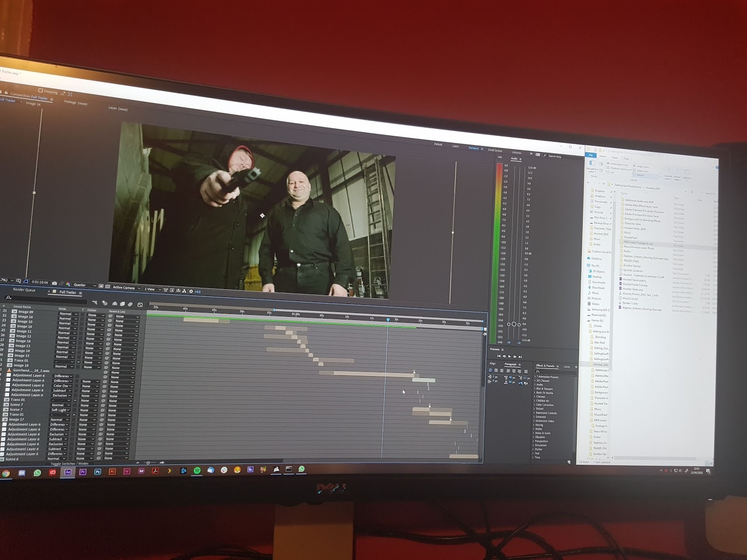Viewport: 747px width, 560px height.
Task: Open the 1 View layout dropdown
Action: (153, 289)
